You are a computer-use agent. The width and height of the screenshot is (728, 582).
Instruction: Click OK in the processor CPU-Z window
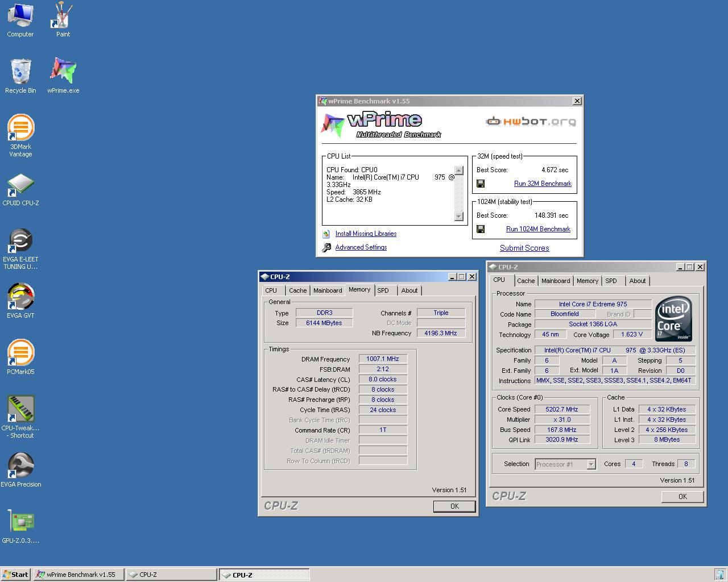tap(682, 497)
